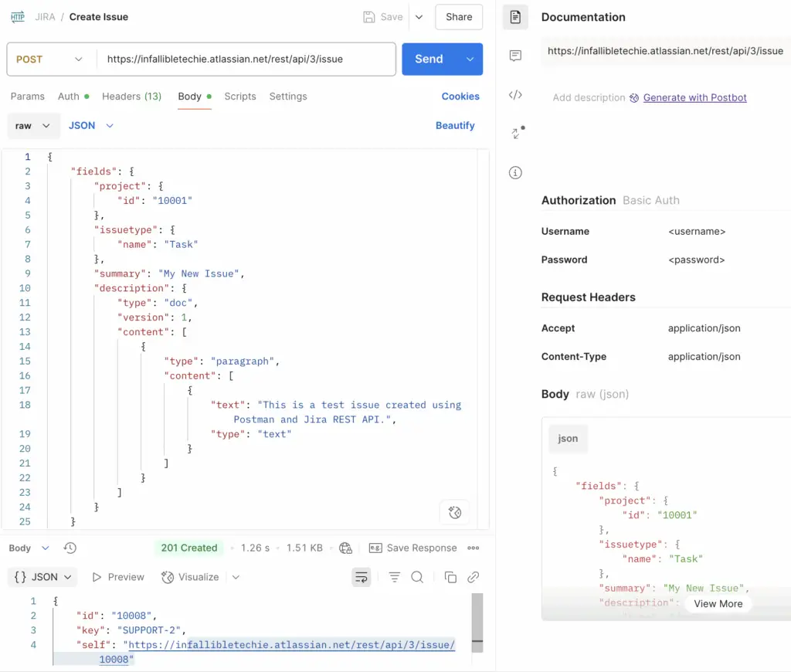The width and height of the screenshot is (791, 672).
Task: Click Add description placeholder text
Action: [x=589, y=98]
